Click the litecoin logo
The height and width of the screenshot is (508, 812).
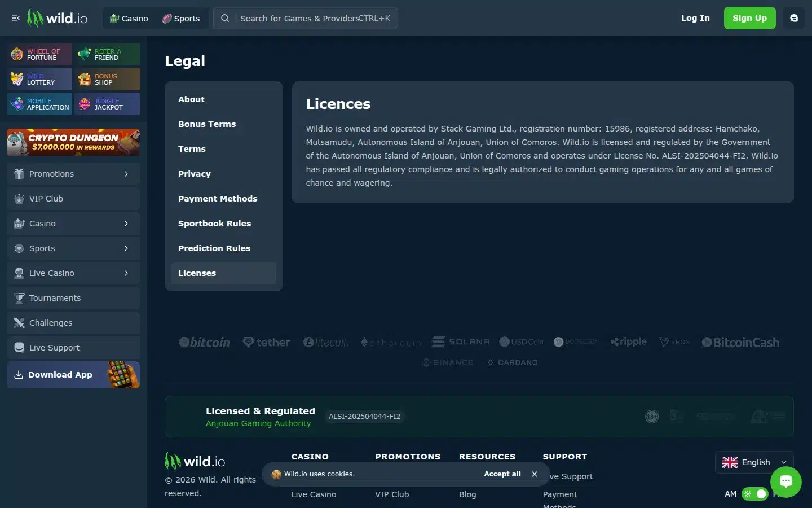pos(326,342)
